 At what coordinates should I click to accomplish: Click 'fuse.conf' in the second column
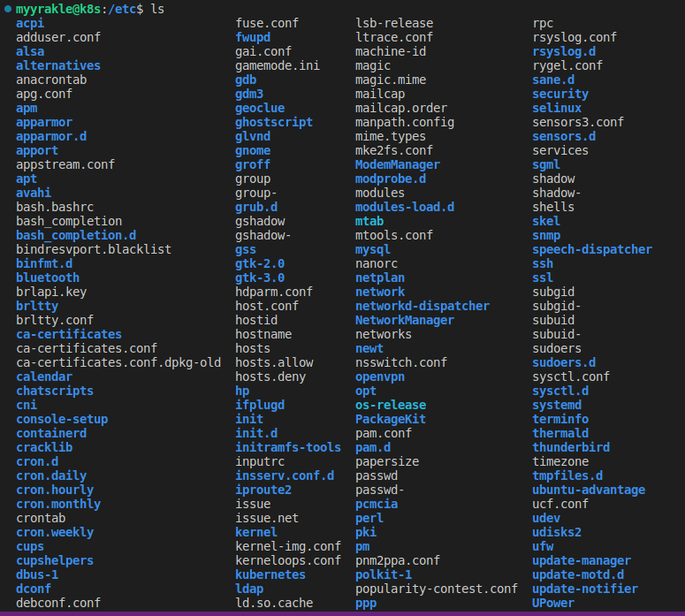click(267, 23)
